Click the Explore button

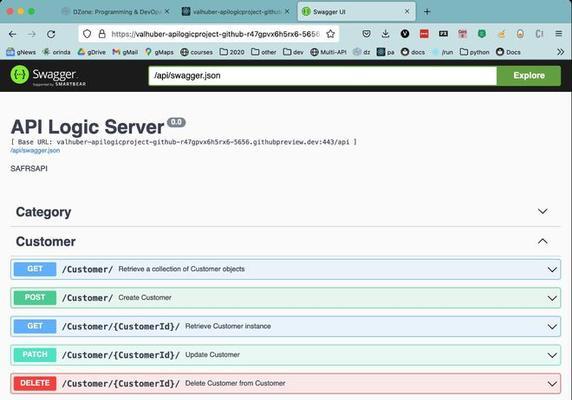click(529, 75)
